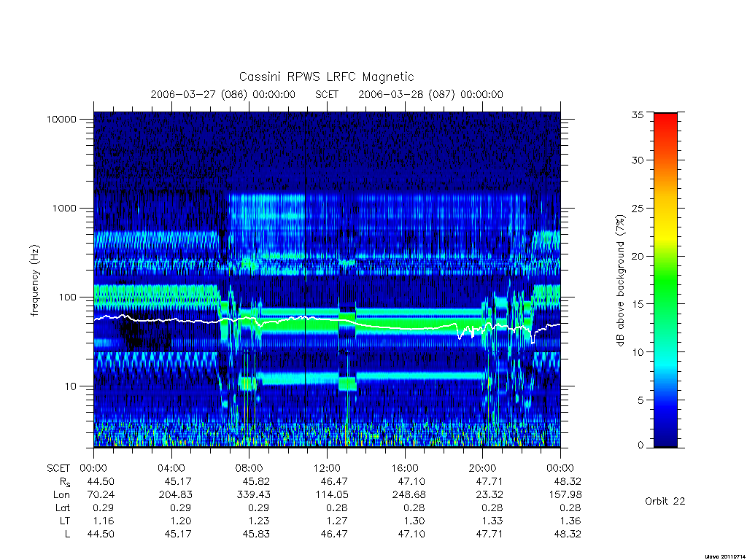Click the 'Lon' row label
Screen dimensions: 747x560
61,495
